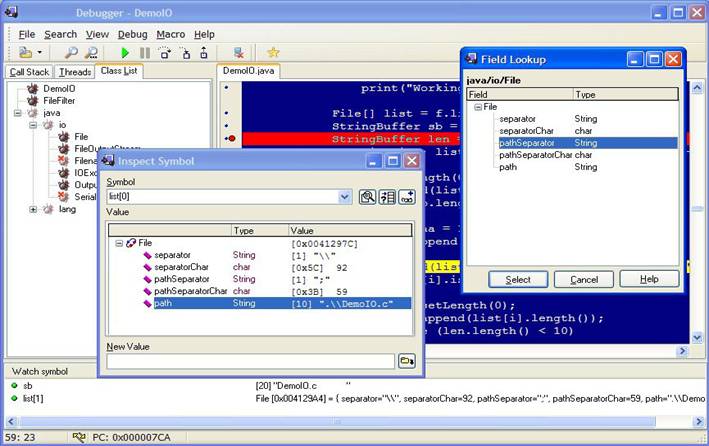Click the editor vertical scrollbar up arrow
The width and height of the screenshot is (709, 446).
pyautogui.click(x=697, y=87)
